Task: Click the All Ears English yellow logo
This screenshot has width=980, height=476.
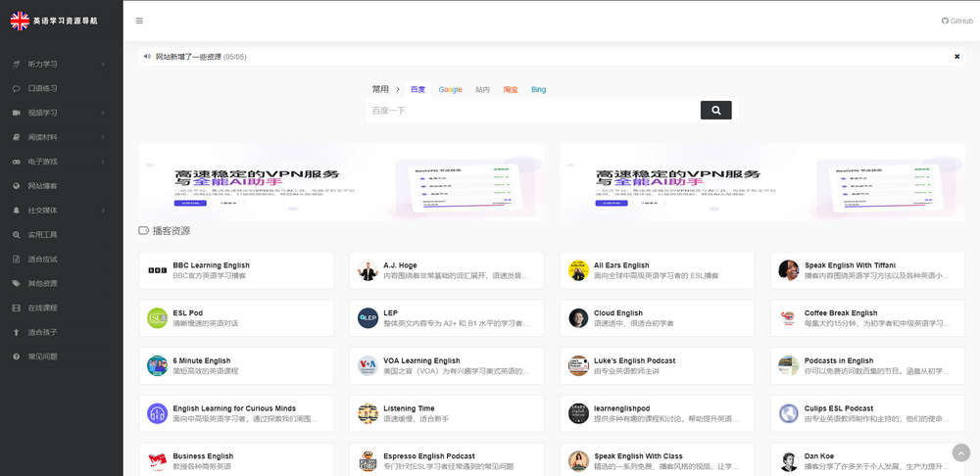Action: click(x=579, y=270)
